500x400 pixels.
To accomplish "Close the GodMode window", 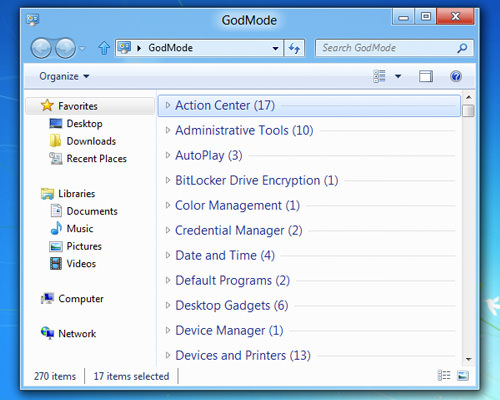I will point(455,17).
